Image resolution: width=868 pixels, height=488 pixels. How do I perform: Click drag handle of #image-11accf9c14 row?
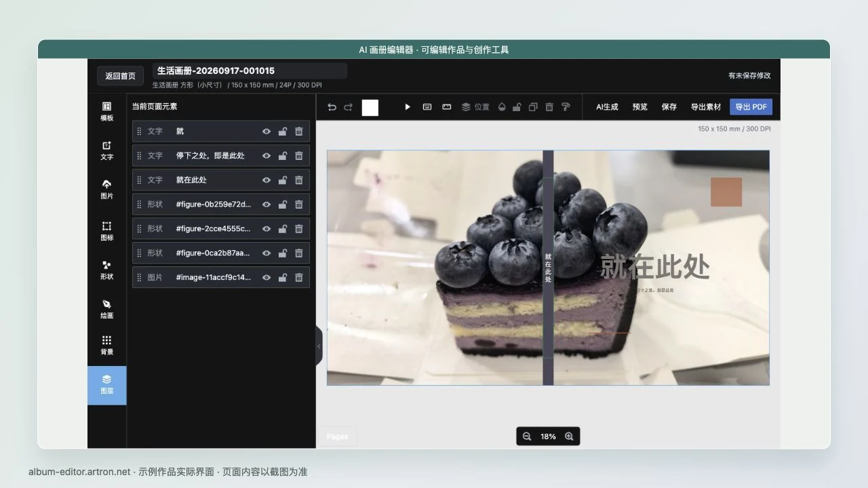pos(140,277)
